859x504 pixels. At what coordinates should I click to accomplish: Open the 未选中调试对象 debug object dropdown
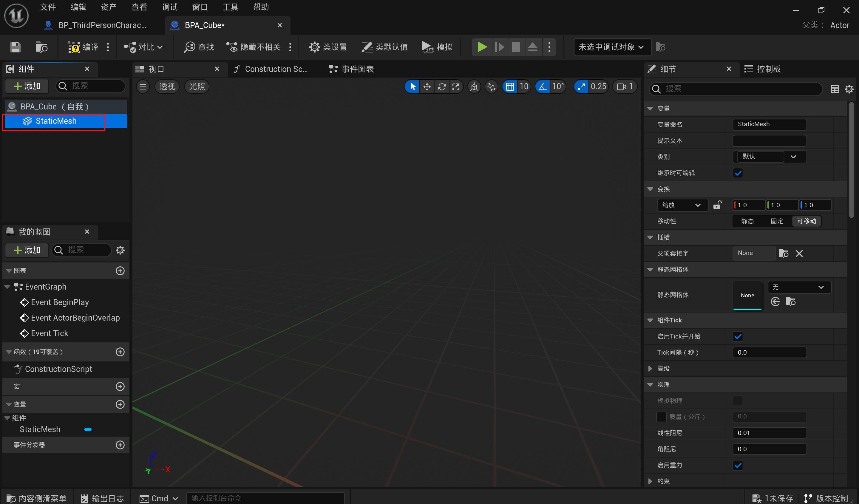pos(611,47)
